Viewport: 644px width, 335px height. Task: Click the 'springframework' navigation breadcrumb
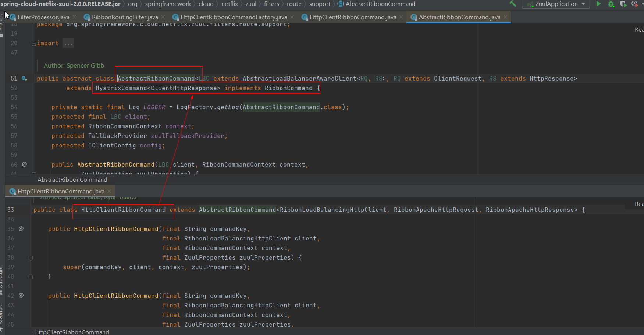pyautogui.click(x=168, y=4)
